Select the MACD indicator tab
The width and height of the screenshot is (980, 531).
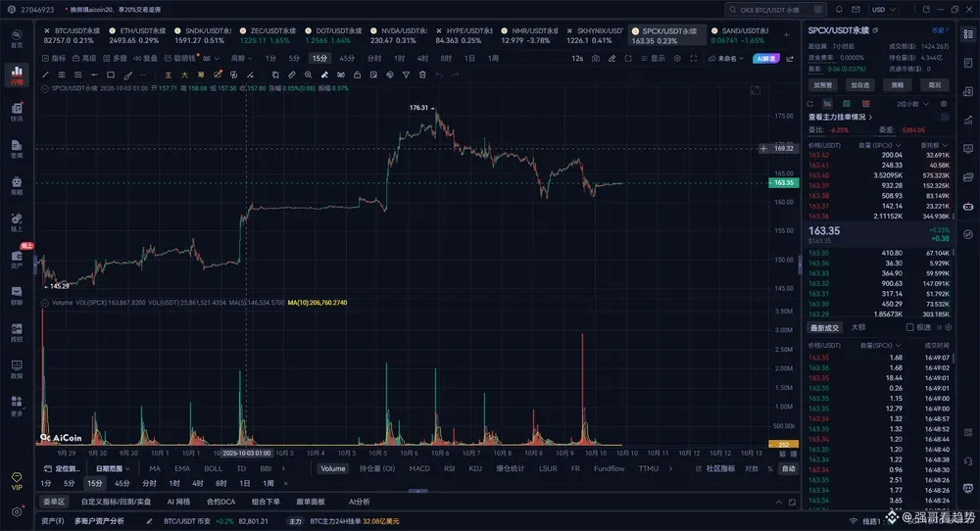(419, 468)
